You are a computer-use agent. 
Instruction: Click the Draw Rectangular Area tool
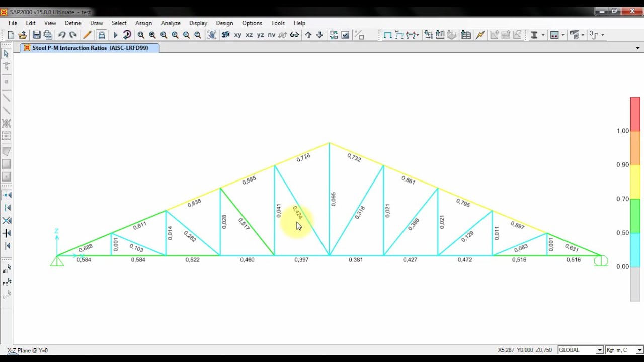click(7, 164)
